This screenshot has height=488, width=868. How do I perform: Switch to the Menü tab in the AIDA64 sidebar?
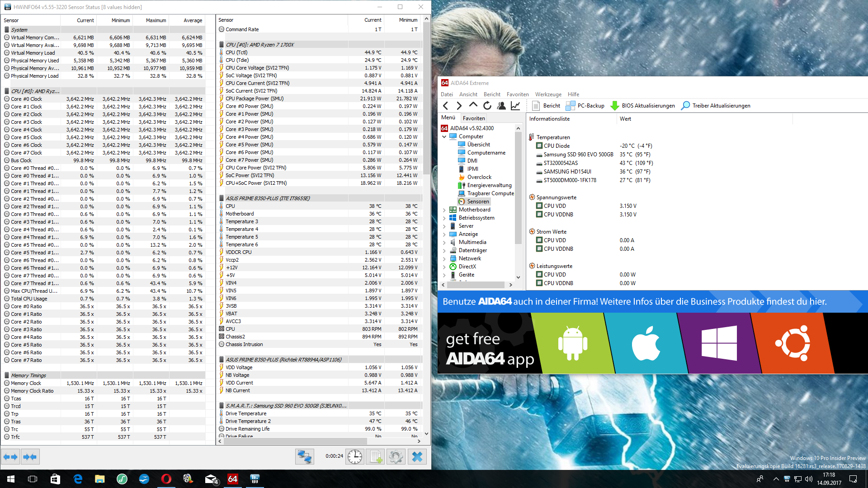click(x=448, y=117)
